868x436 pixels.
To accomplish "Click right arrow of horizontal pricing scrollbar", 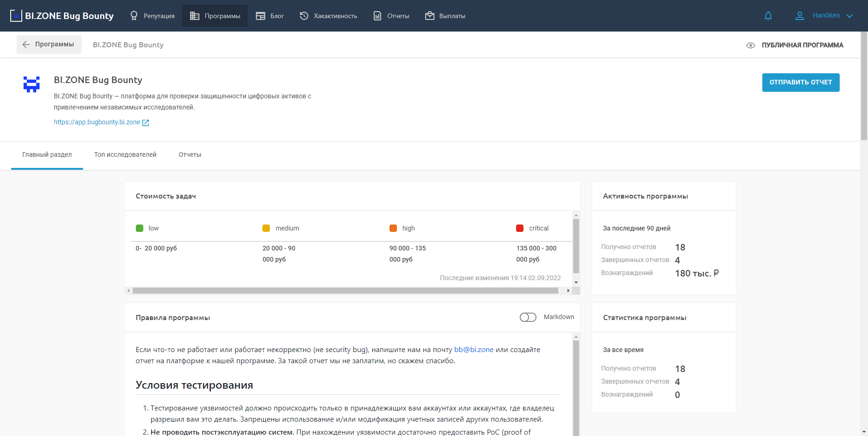I will coord(568,291).
